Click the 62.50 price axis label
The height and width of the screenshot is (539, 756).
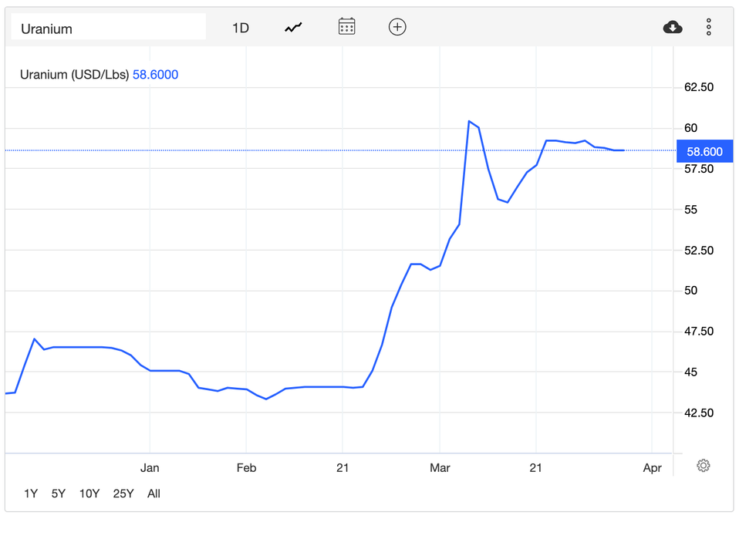pyautogui.click(x=699, y=87)
